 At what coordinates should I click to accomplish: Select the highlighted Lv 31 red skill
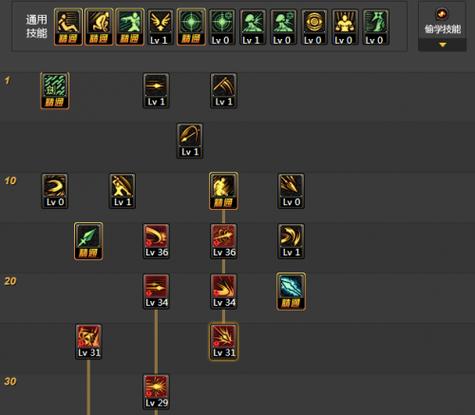[x=224, y=342]
